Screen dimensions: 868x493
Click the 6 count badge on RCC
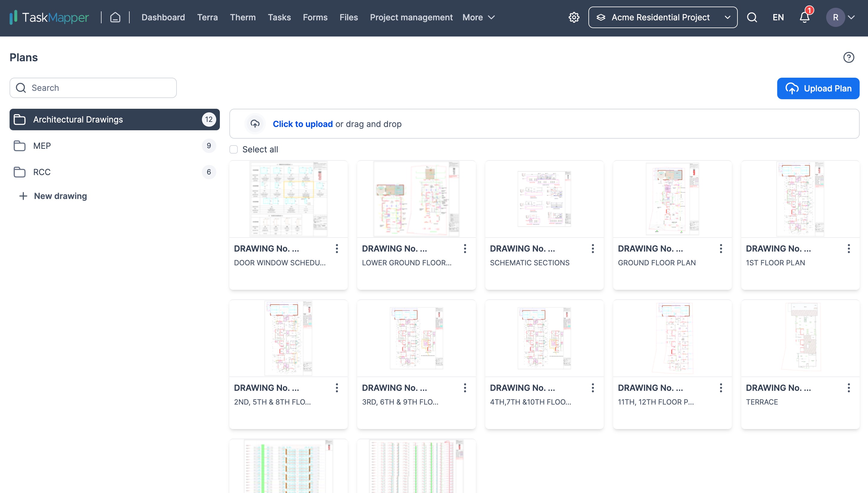coord(209,172)
